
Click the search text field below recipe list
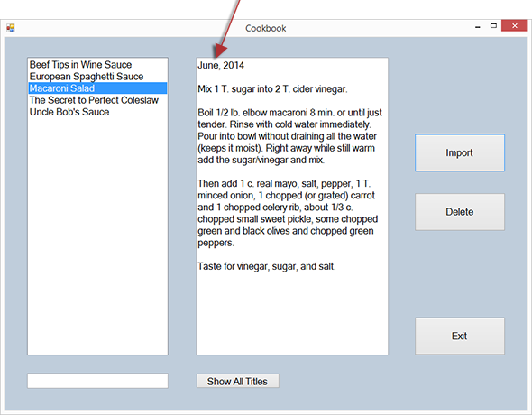point(97,381)
